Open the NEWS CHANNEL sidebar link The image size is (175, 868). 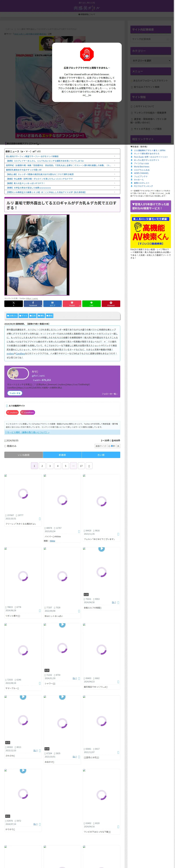(x=141, y=173)
